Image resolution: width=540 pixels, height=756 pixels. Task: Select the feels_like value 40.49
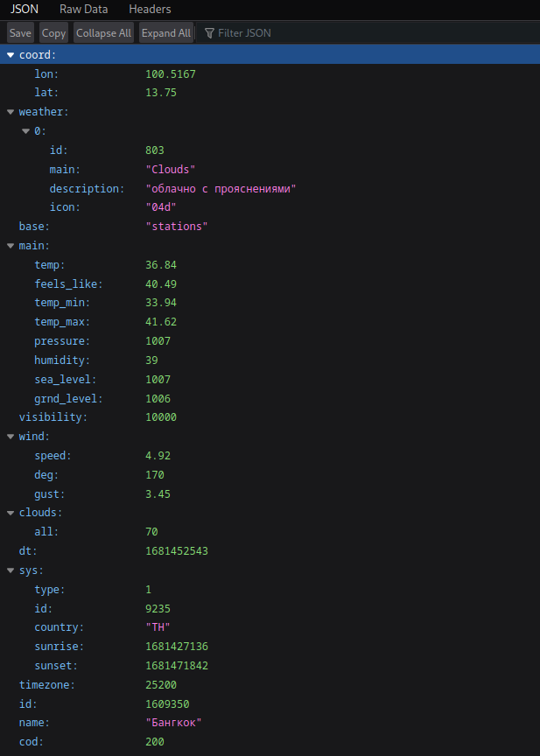(161, 284)
